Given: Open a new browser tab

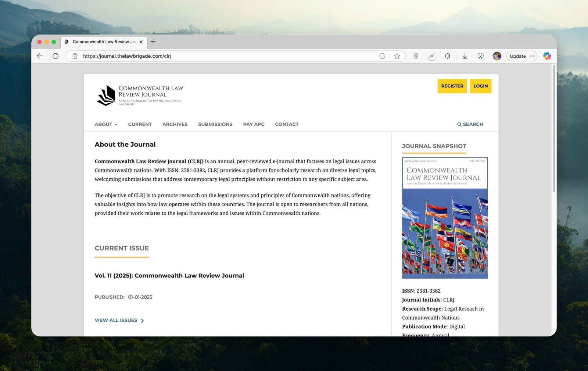Looking at the screenshot, I should coord(153,42).
